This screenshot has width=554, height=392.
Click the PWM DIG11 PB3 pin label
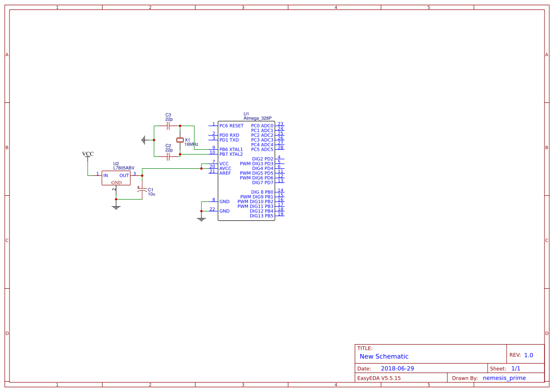coord(255,206)
